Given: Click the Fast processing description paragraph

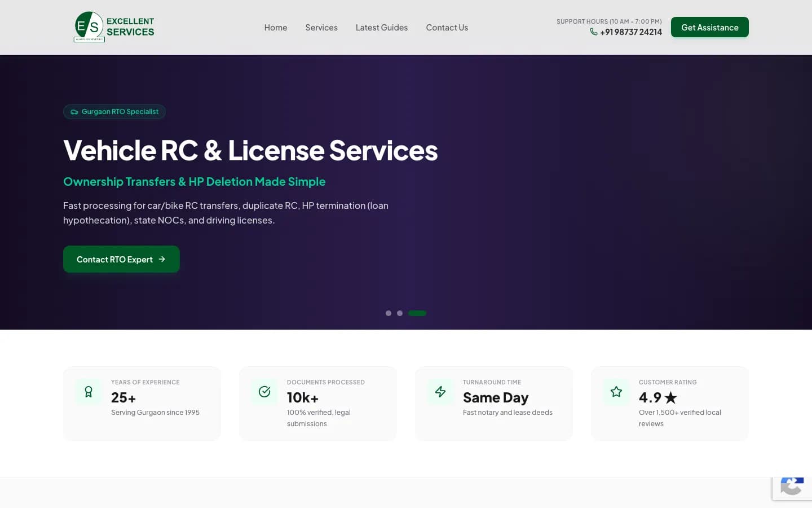Looking at the screenshot, I should point(226,213).
